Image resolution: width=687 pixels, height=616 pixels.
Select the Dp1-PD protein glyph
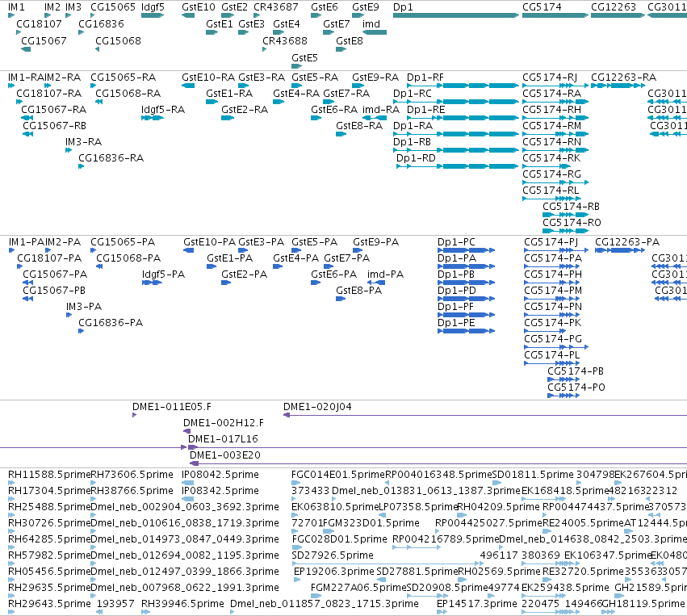pos(466,299)
